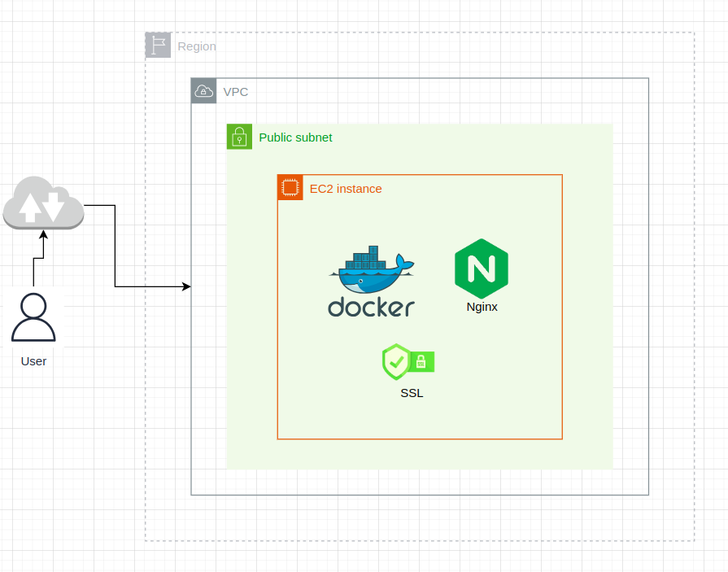
Task: Click the VPC label text
Action: point(235,92)
